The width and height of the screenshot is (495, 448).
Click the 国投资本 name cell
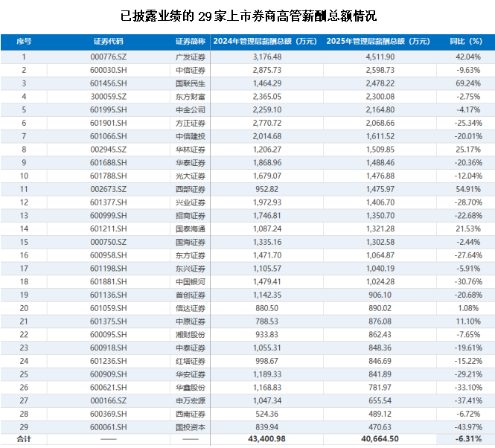pos(191,427)
